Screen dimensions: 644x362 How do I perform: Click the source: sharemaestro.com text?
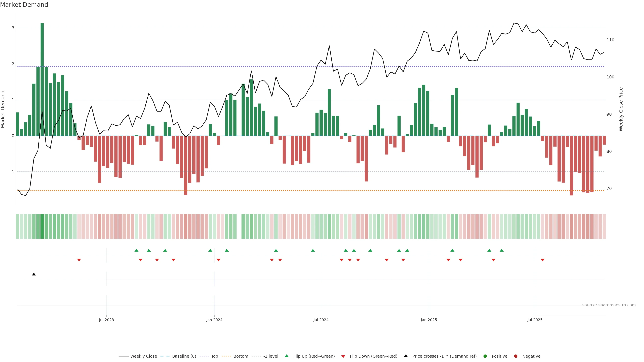pyautogui.click(x=609, y=305)
